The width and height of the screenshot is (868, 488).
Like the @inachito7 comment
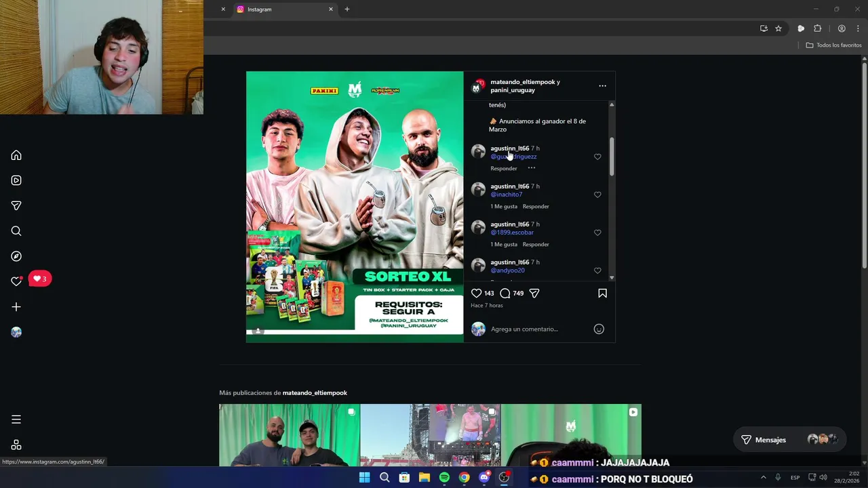pos(597,195)
